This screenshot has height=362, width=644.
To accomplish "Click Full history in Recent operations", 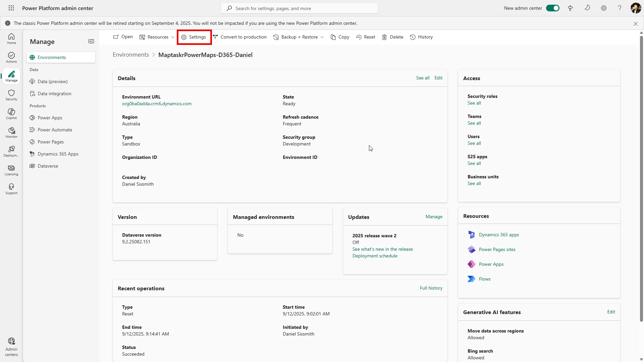I will tap(431, 288).
